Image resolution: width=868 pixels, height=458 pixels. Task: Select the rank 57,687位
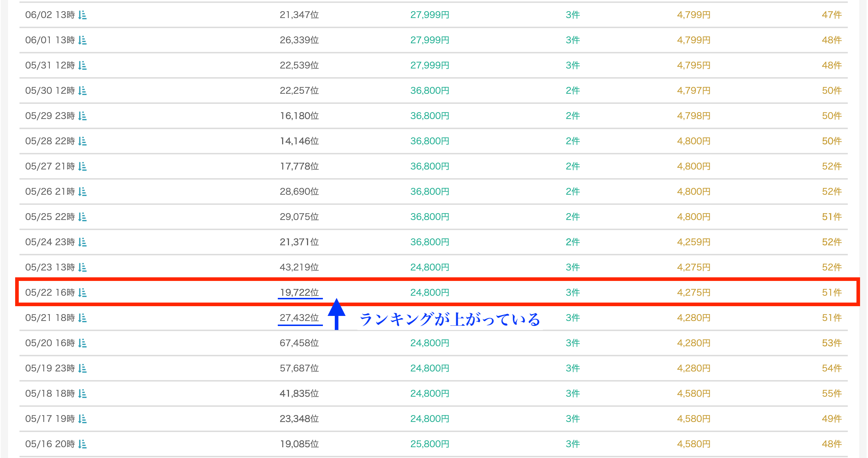coord(299,368)
